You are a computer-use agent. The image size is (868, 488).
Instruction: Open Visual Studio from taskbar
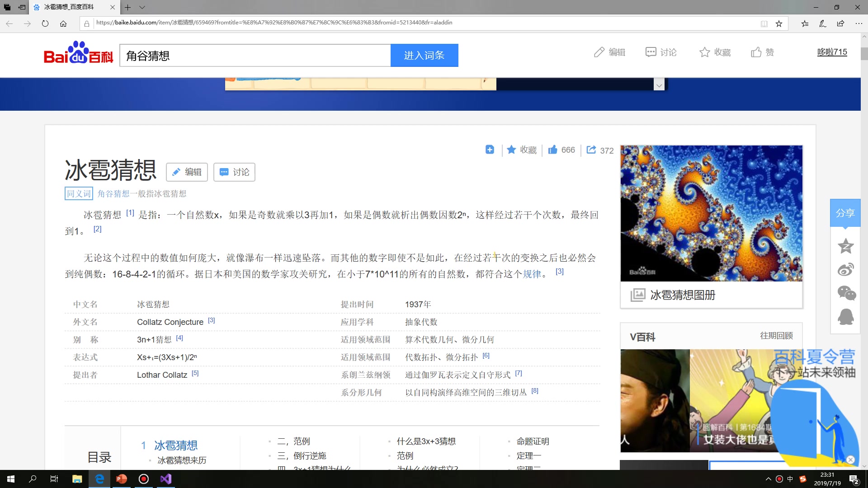(166, 479)
